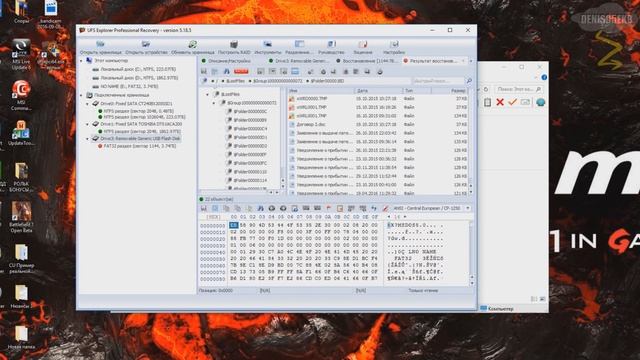
Task: Click the highlighted first hex byte at offset 00000000
Action: click(233, 225)
